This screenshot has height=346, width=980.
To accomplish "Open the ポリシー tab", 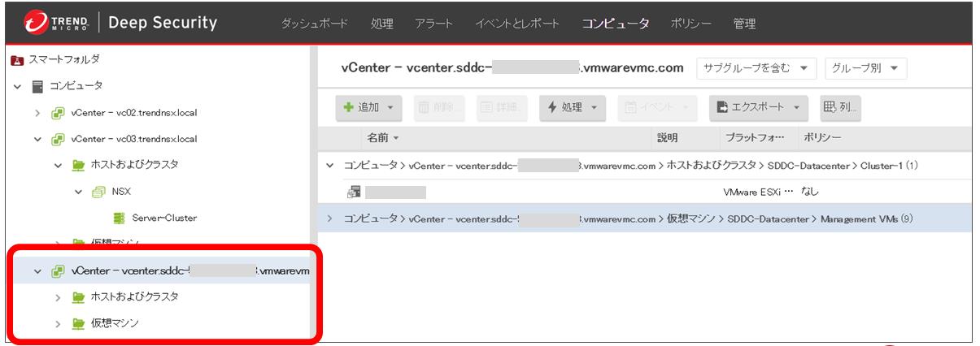I will pyautogui.click(x=691, y=24).
